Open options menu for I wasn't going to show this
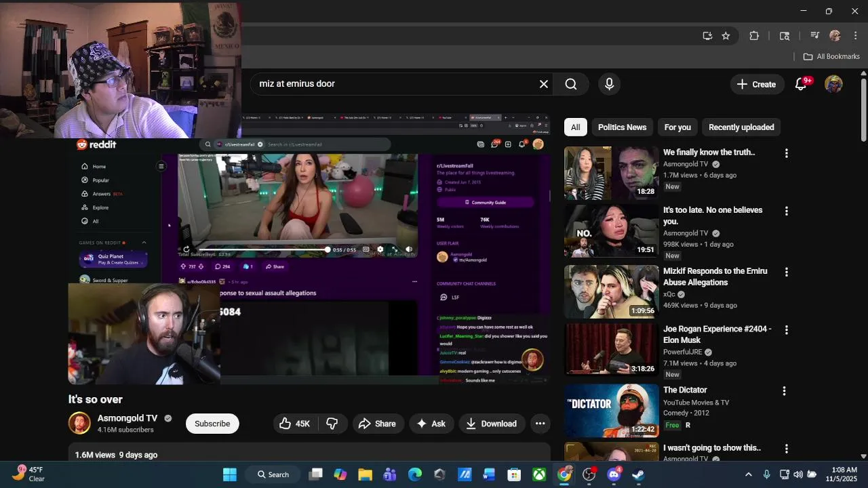Image resolution: width=868 pixels, height=488 pixels. click(x=786, y=449)
